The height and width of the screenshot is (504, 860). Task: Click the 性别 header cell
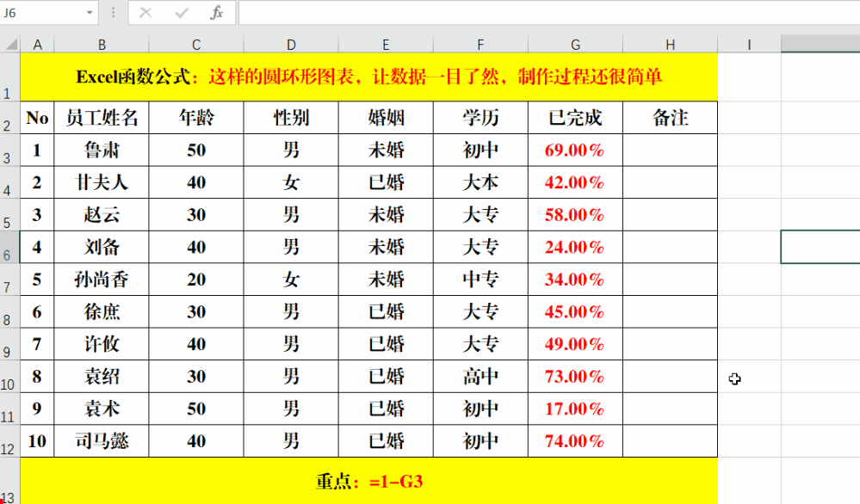[x=291, y=118]
